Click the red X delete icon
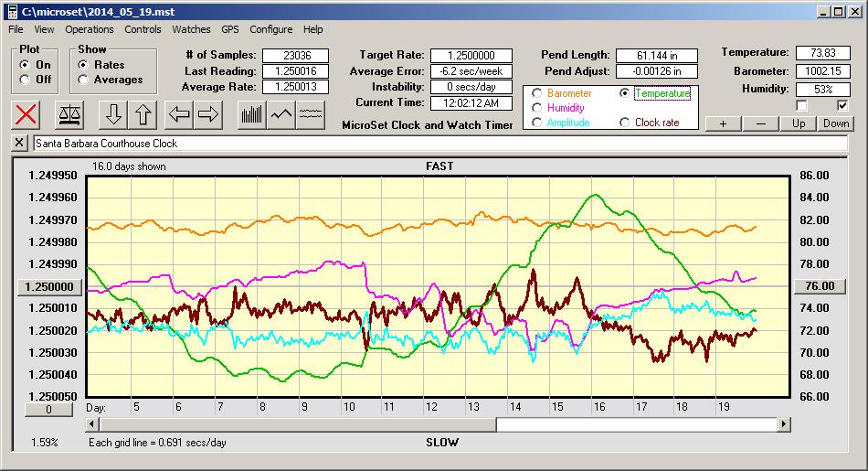Viewport: 868px width, 471px height. coord(26,114)
